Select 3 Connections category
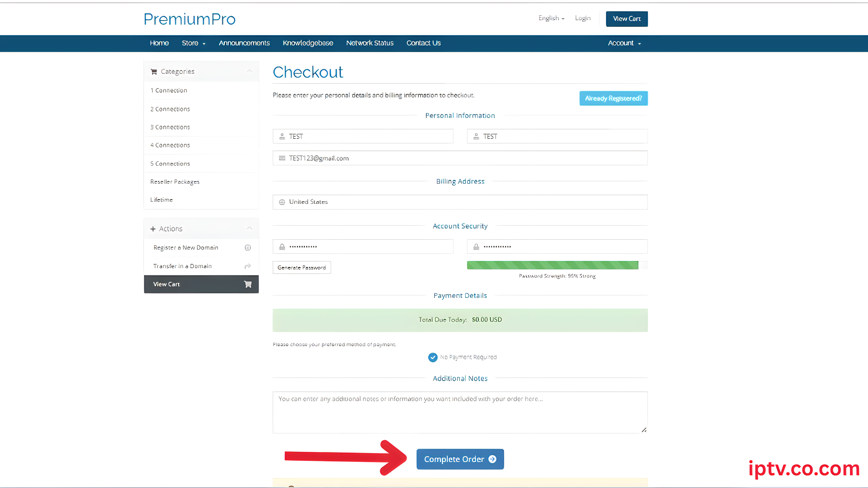Viewport: 868px width, 488px height. (x=201, y=127)
